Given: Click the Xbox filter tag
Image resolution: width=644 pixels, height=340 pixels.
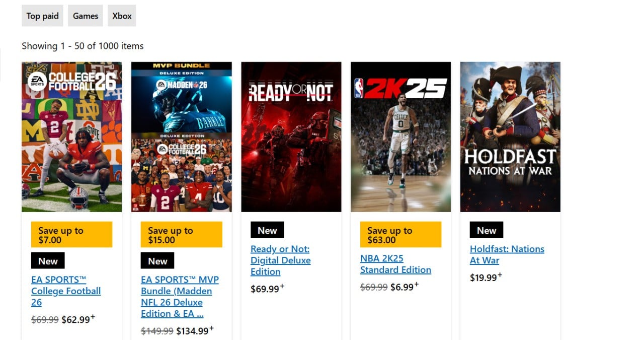Looking at the screenshot, I should (x=122, y=16).
